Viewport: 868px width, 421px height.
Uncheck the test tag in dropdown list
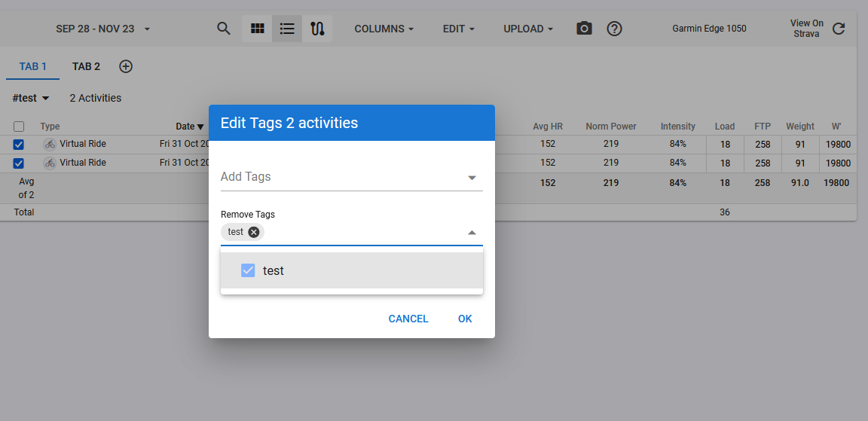pyautogui.click(x=248, y=270)
